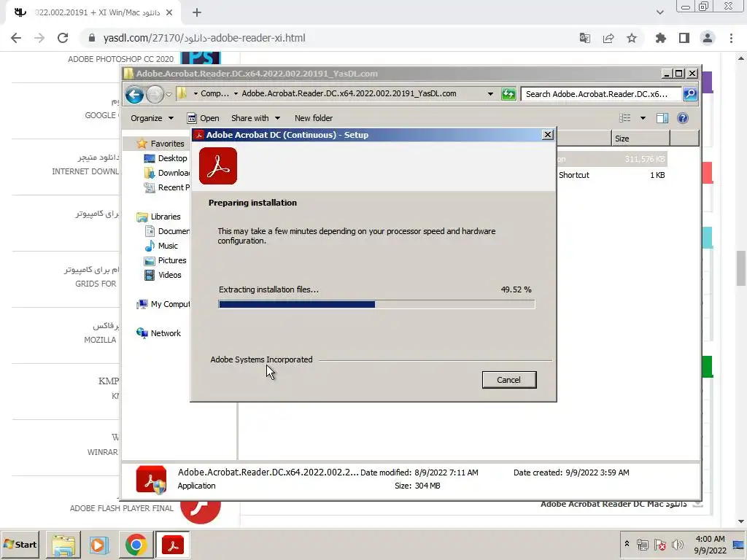Click Open in Explorer toolbar
This screenshot has height=560, width=747.
[204, 118]
